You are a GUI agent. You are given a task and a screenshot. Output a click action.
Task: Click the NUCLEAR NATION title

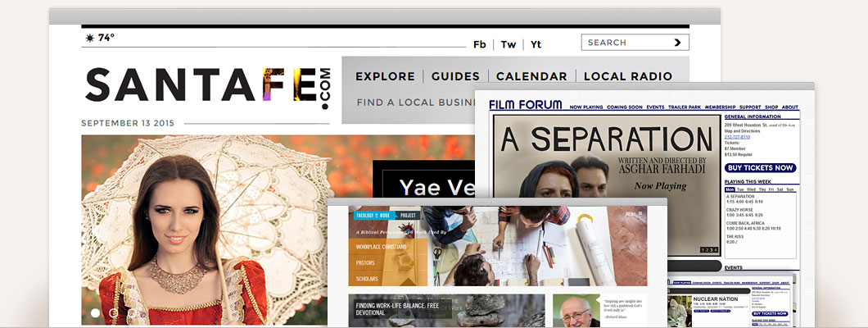point(717,299)
